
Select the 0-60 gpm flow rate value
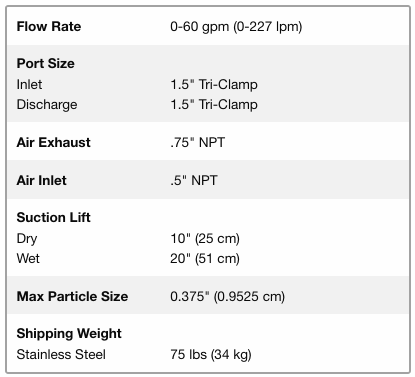point(236,27)
